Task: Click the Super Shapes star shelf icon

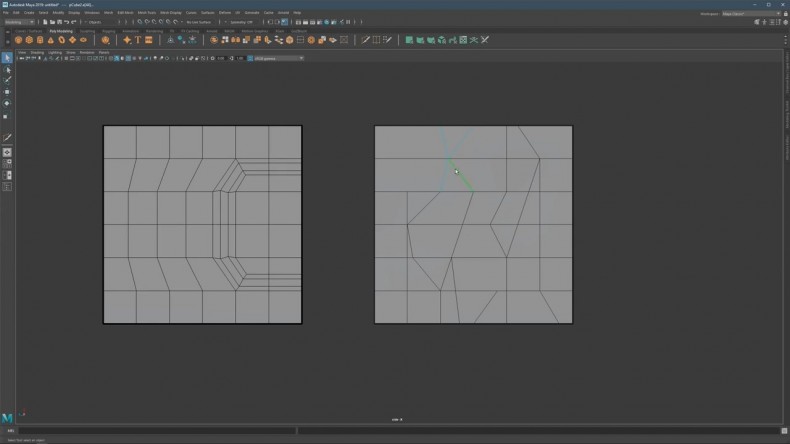Action: pyautogui.click(x=127, y=40)
